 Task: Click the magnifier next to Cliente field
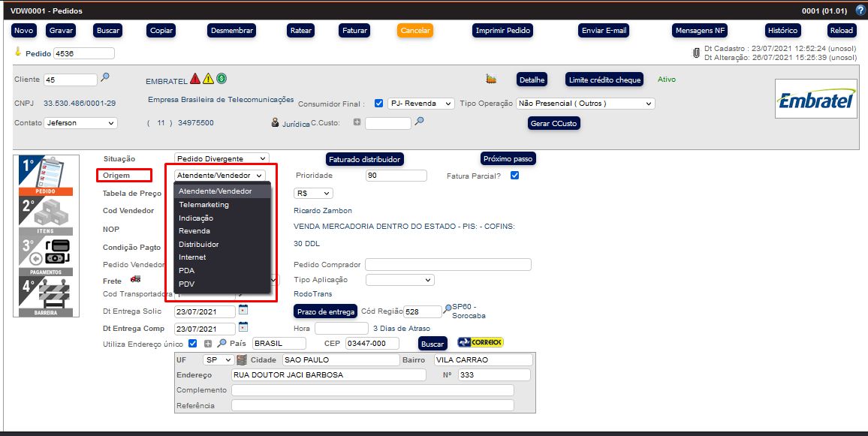click(x=105, y=77)
